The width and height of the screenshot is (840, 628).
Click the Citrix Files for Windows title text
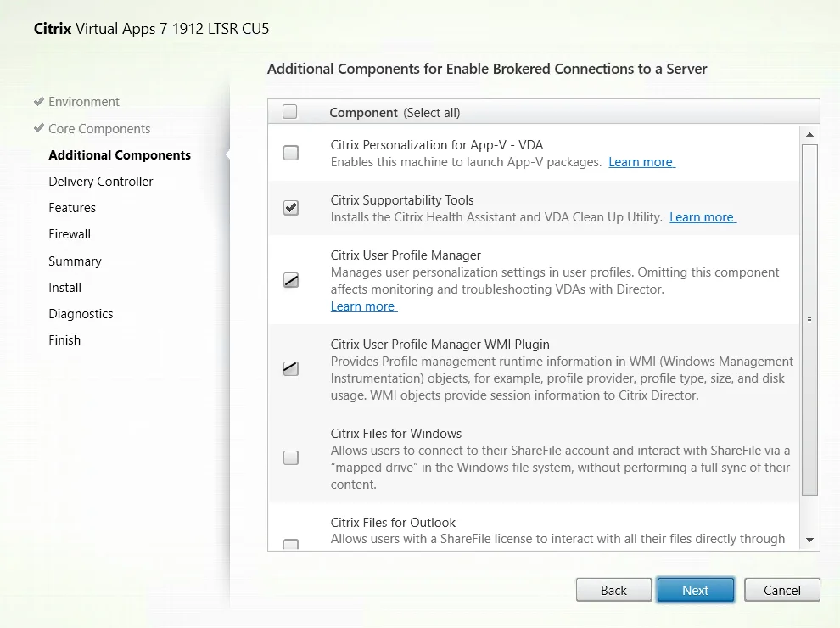pos(396,433)
